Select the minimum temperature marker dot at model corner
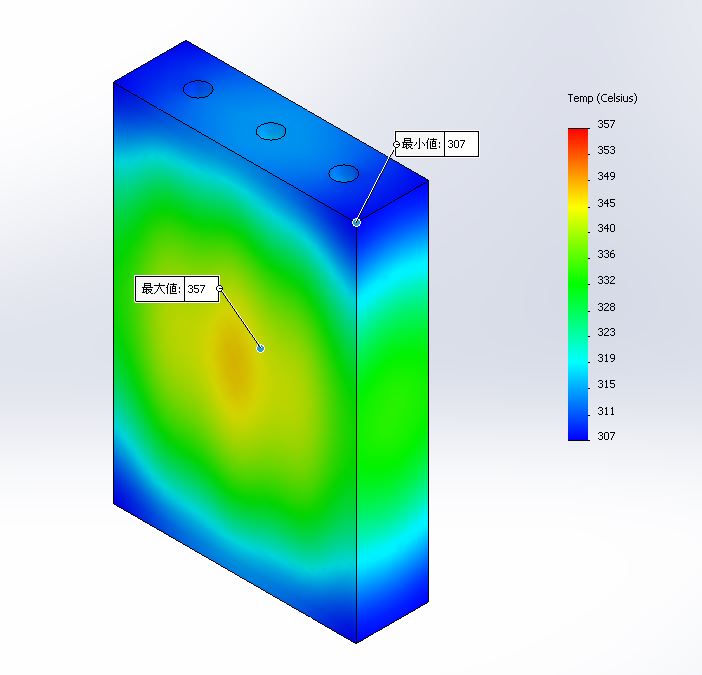702x675 pixels. tap(356, 222)
